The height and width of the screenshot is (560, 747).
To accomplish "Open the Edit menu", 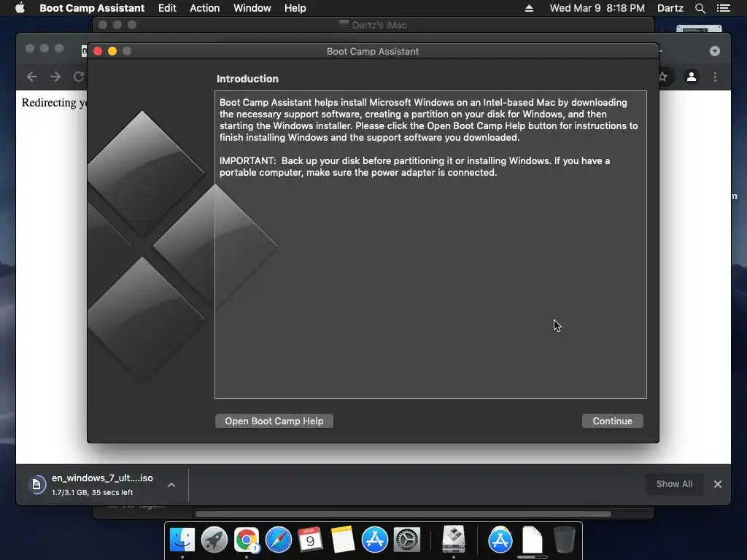I will (x=167, y=8).
